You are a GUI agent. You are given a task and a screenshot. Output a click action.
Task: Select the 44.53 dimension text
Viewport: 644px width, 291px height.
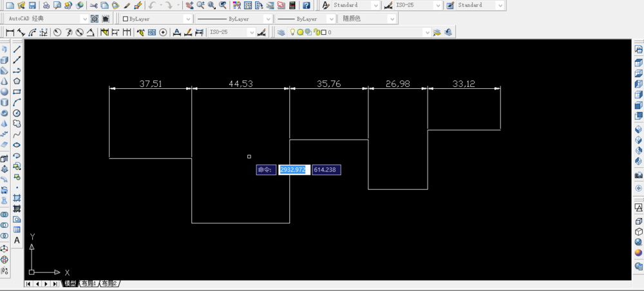point(241,84)
